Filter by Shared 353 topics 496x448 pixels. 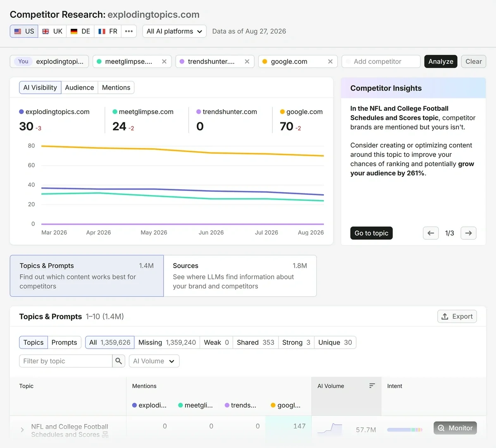point(255,343)
